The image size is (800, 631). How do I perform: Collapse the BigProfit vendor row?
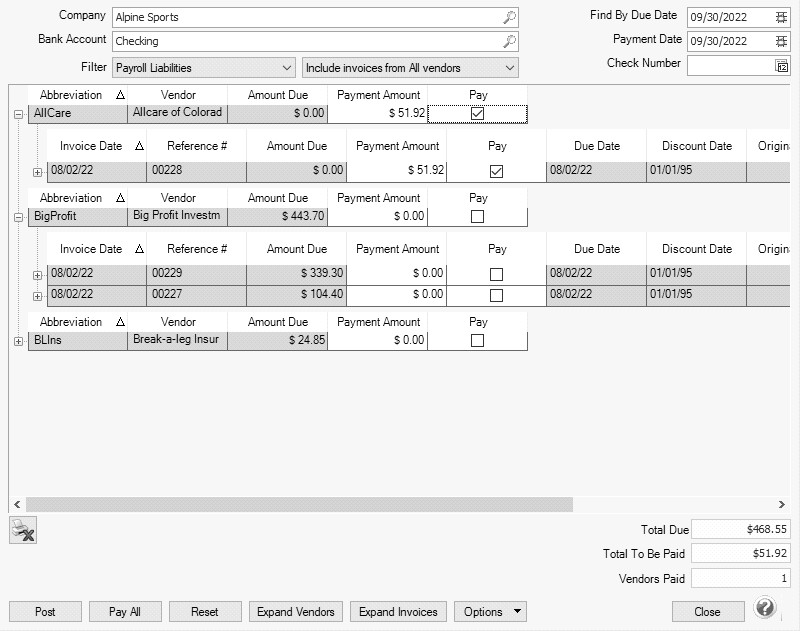tap(18, 218)
